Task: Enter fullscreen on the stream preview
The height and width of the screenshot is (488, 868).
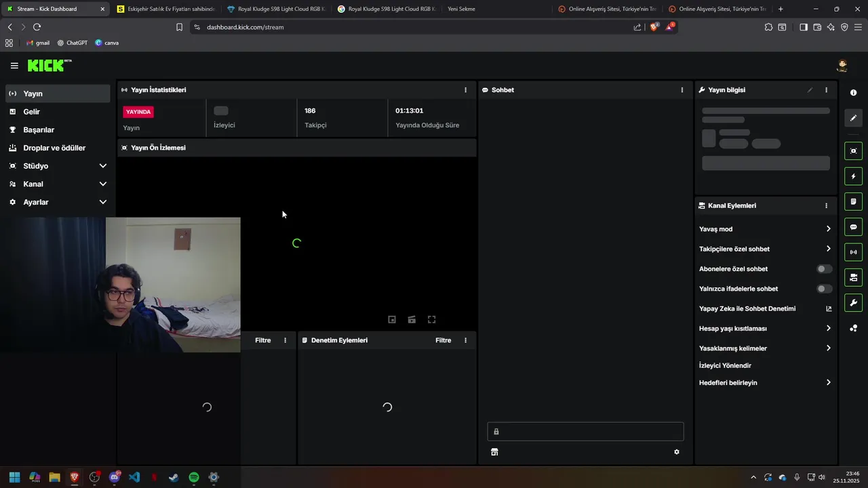Action: coord(431,319)
